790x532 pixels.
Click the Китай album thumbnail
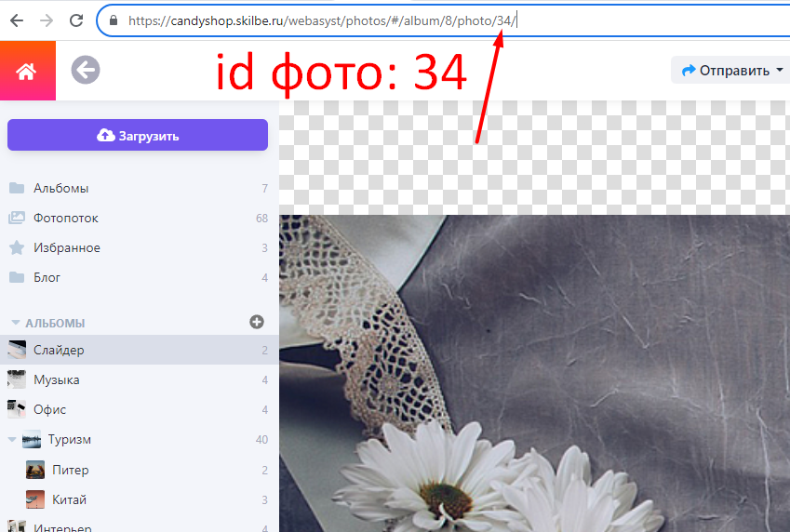coord(35,499)
